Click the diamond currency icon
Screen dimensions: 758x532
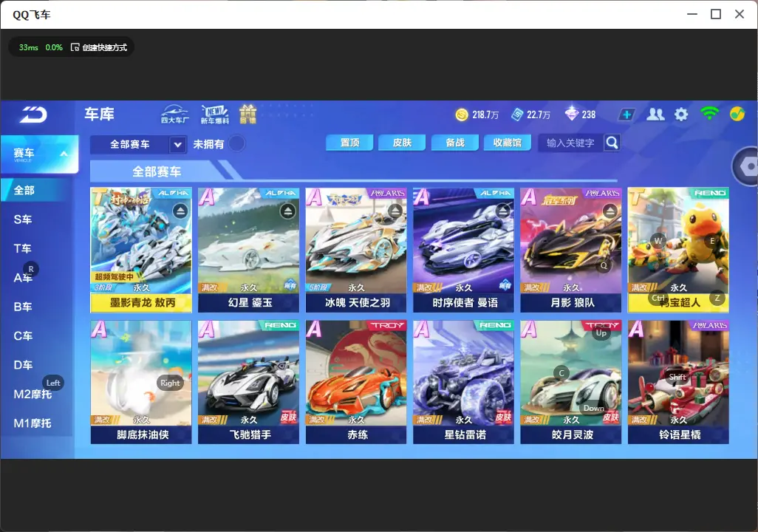(571, 114)
